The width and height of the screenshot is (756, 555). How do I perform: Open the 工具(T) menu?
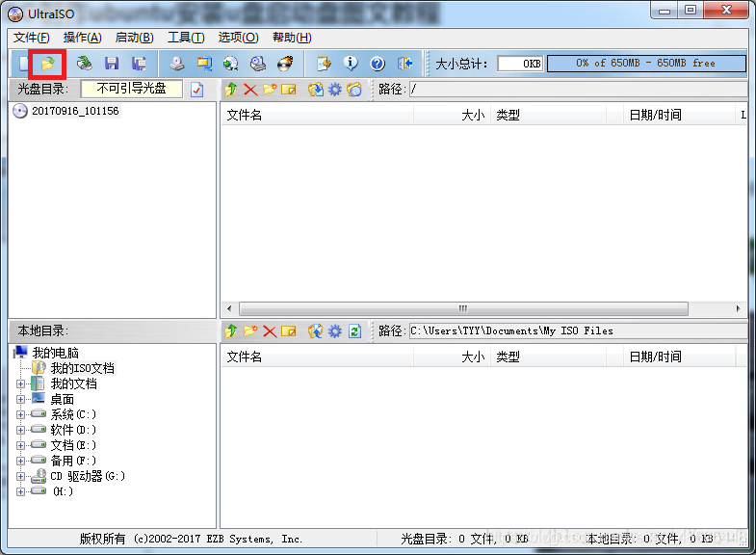click(x=186, y=38)
